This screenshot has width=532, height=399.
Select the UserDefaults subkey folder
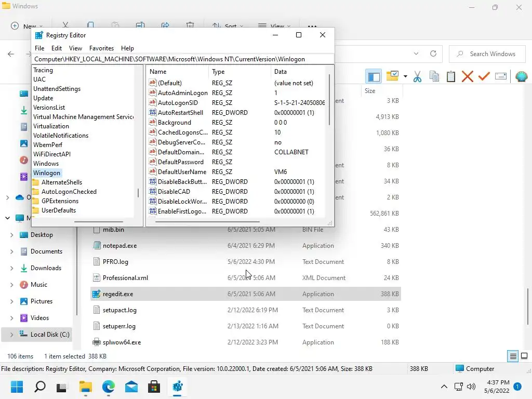tap(58, 210)
